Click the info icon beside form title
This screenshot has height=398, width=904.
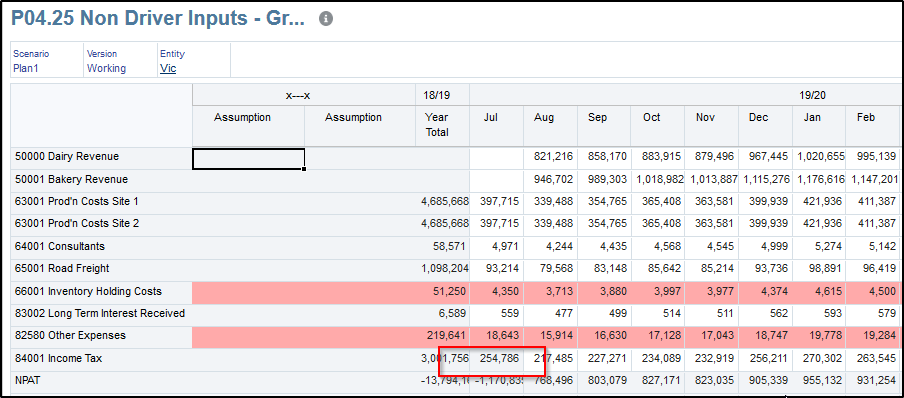point(326,19)
